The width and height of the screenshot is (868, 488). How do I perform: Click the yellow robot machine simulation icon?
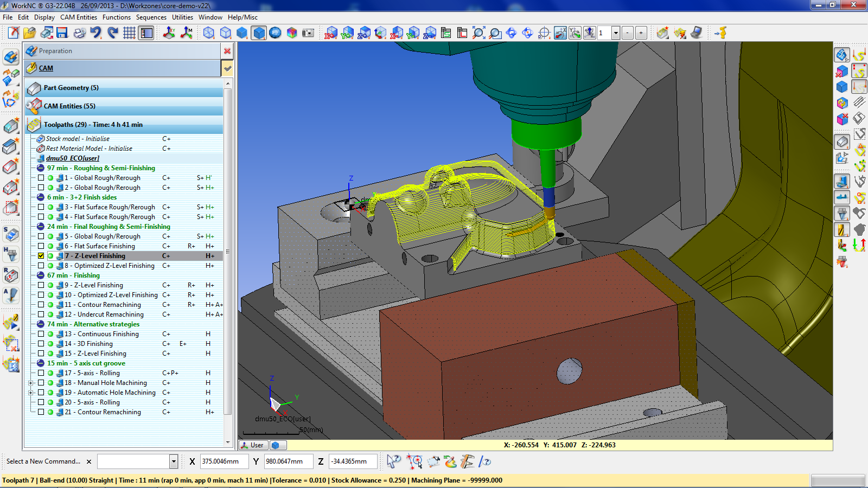click(720, 33)
